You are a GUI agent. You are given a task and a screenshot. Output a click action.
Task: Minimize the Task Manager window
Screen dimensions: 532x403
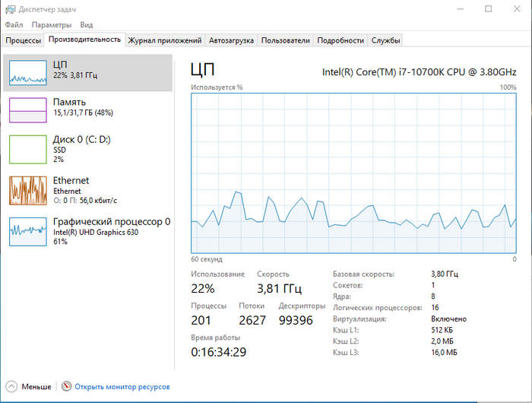pyautogui.click(x=460, y=9)
